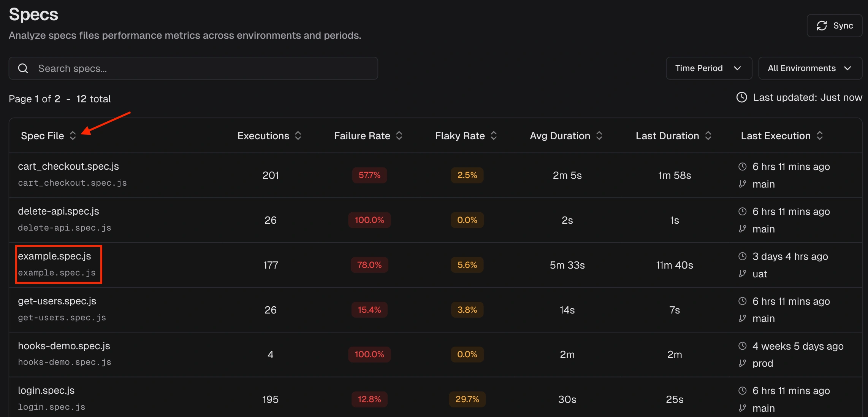Click the search magnifier icon
Viewport: 868px width, 417px height.
pyautogui.click(x=23, y=68)
